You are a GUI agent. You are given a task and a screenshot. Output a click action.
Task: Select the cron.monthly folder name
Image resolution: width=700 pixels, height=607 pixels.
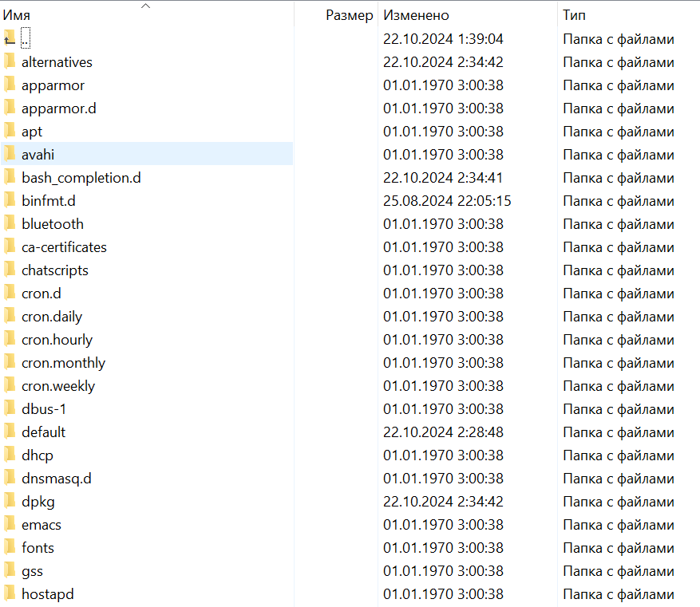click(63, 364)
